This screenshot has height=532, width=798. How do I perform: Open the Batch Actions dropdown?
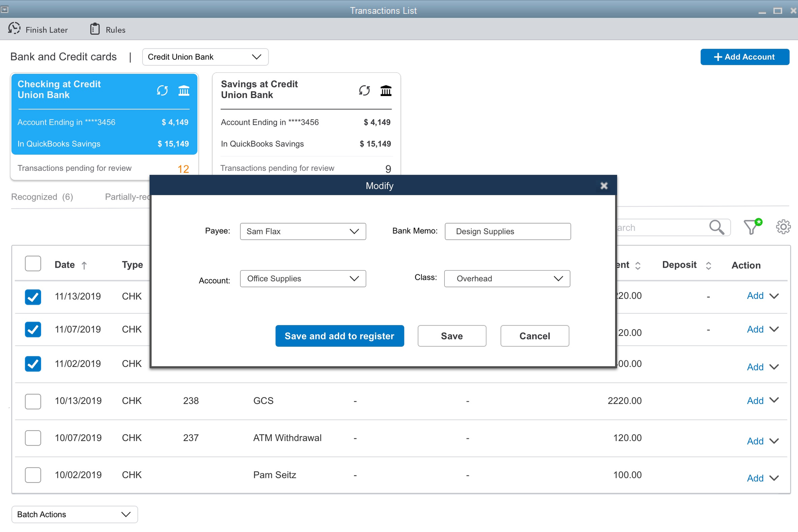tap(74, 515)
